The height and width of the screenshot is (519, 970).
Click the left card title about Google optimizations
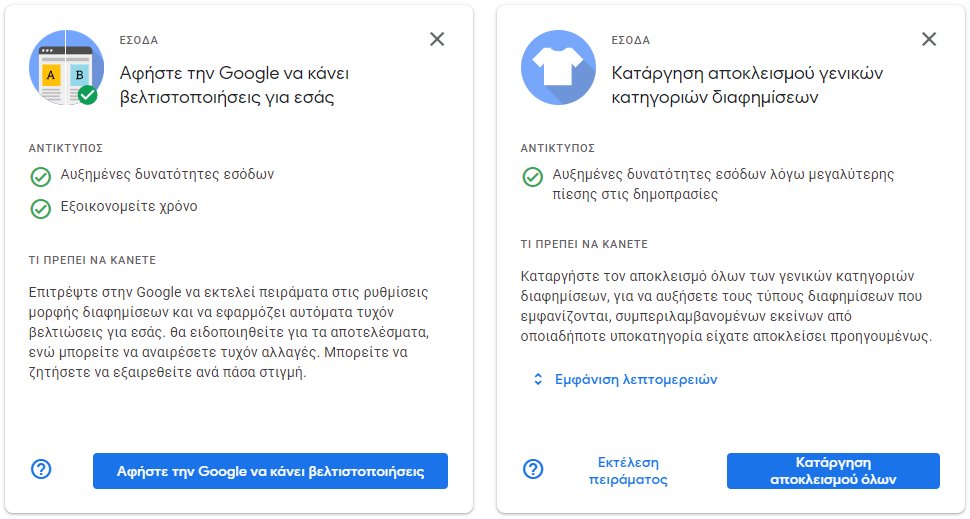tap(234, 86)
